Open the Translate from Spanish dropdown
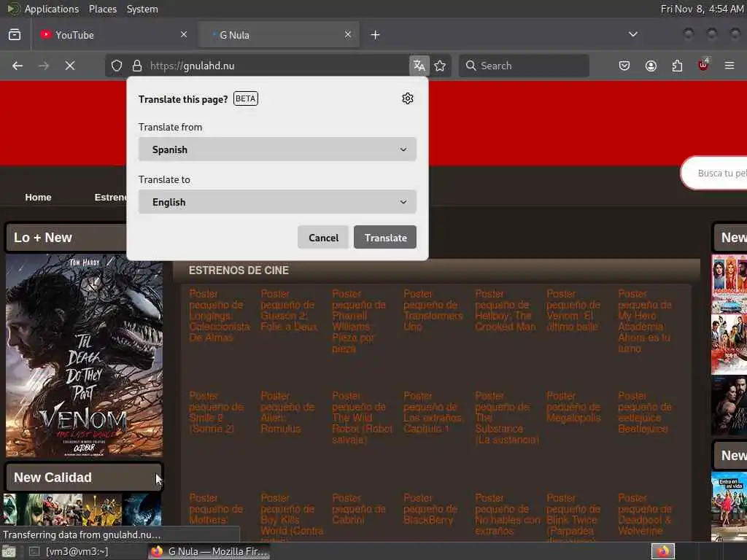 click(277, 149)
